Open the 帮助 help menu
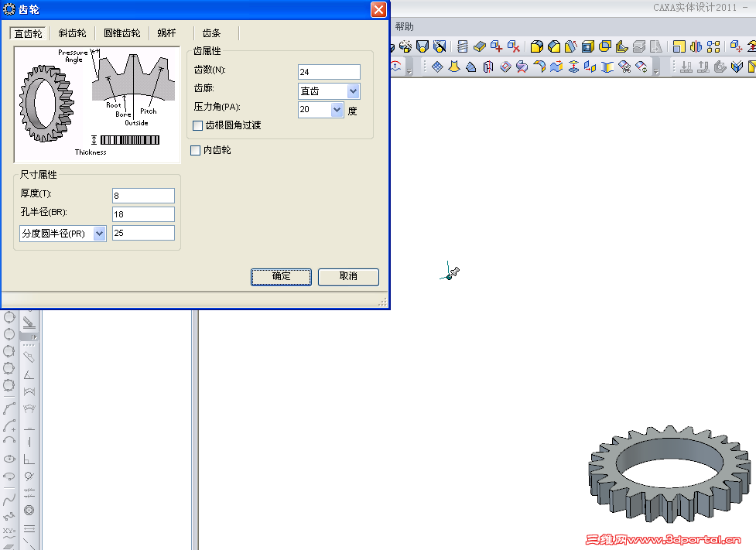Screen dimensions: 756x550 coord(405,26)
